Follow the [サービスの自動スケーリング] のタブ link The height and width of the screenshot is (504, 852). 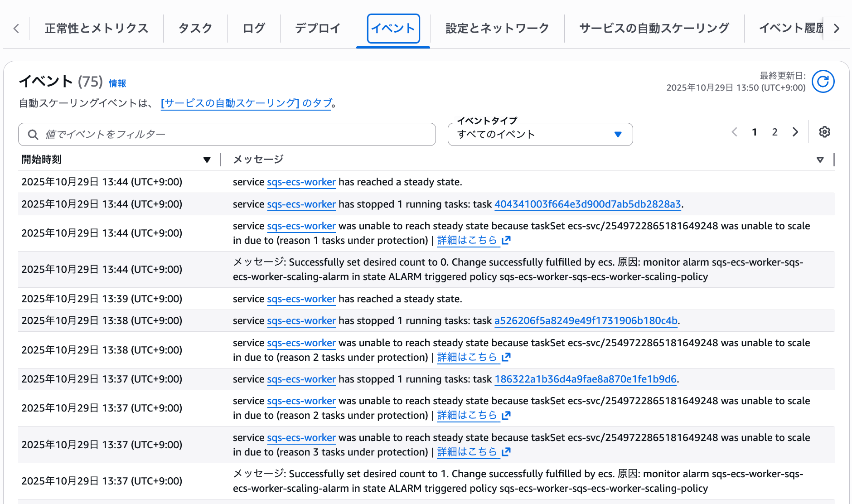pyautogui.click(x=247, y=103)
